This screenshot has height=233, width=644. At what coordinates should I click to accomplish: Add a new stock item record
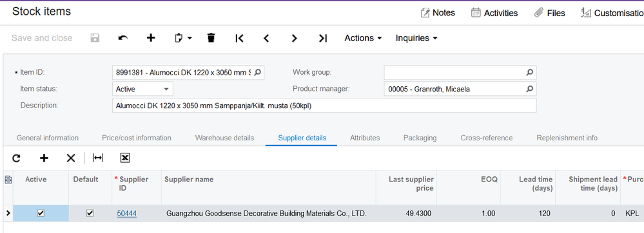click(x=151, y=38)
